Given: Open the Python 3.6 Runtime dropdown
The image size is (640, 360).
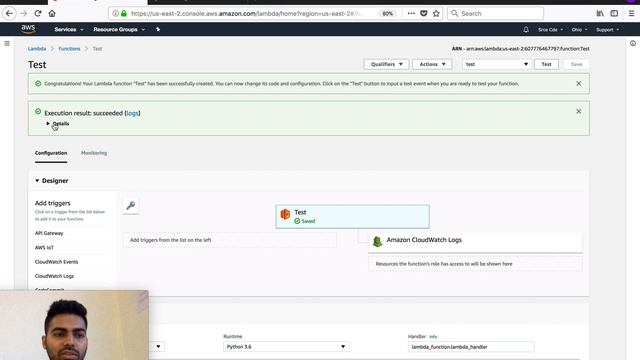Looking at the screenshot, I should (x=286, y=347).
